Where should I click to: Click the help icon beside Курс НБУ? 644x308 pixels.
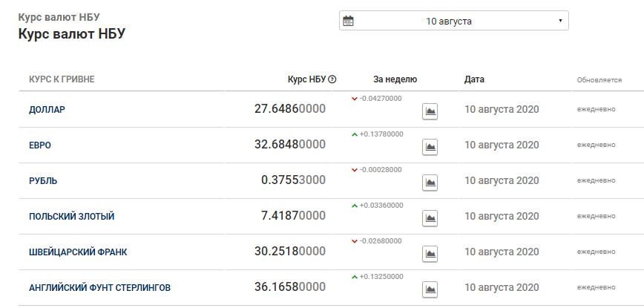[332, 79]
